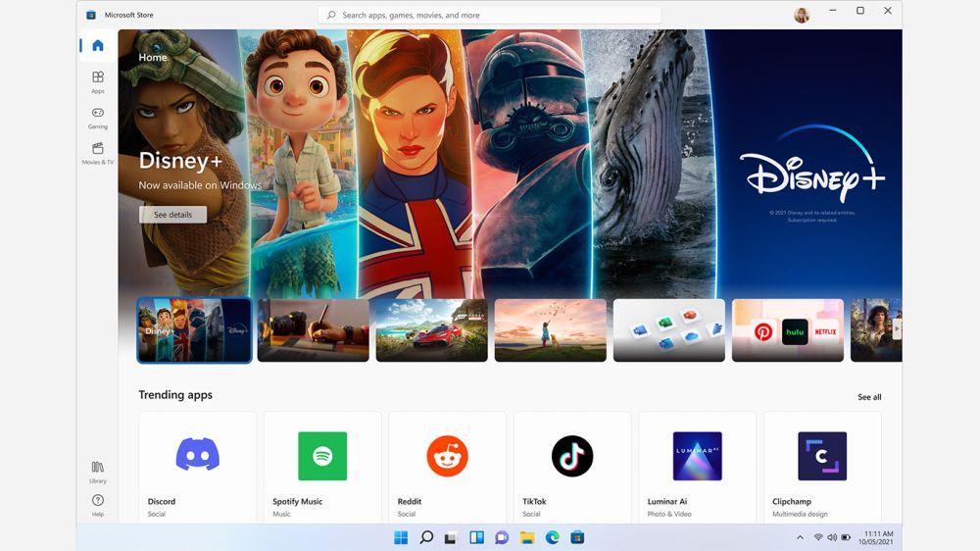Select the Microsoft 365 apps carousel thumbnail
The image size is (980, 551).
pos(669,330)
